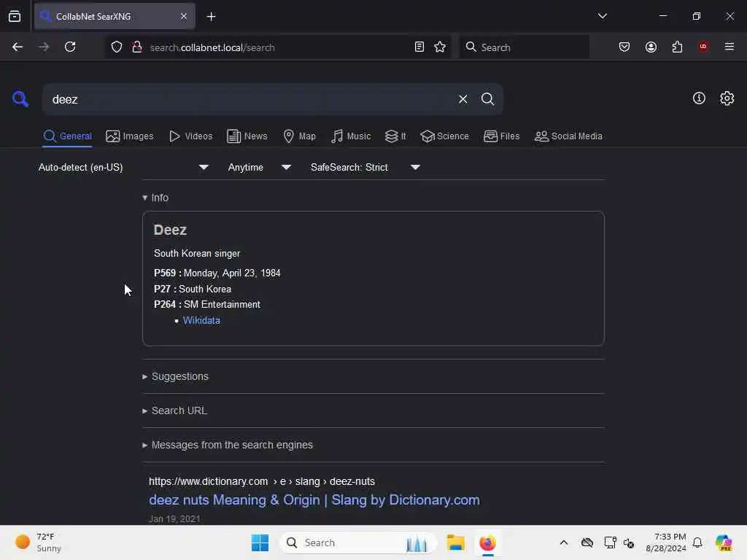Screen dimensions: 747x560
Task: Click Firefox icon in taskbar
Action: pos(487,542)
